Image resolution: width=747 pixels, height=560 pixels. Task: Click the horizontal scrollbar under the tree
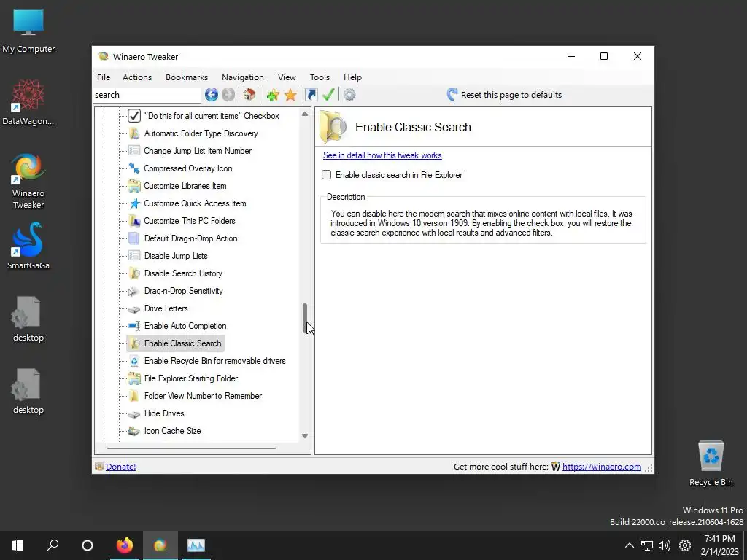pos(191,448)
